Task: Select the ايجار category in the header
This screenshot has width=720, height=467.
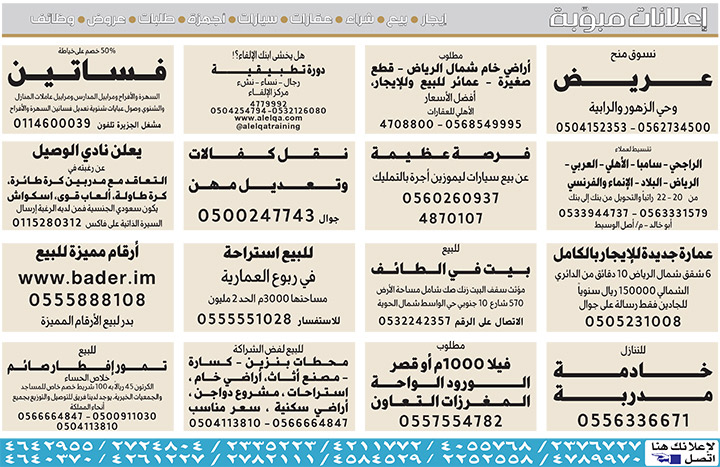Action: coord(433,19)
